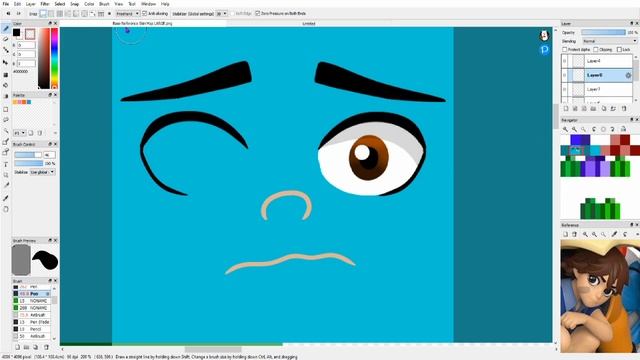Image resolution: width=640 pixels, height=360 pixels.
Task: Delete the layer with the trash icon
Action: tap(624, 109)
